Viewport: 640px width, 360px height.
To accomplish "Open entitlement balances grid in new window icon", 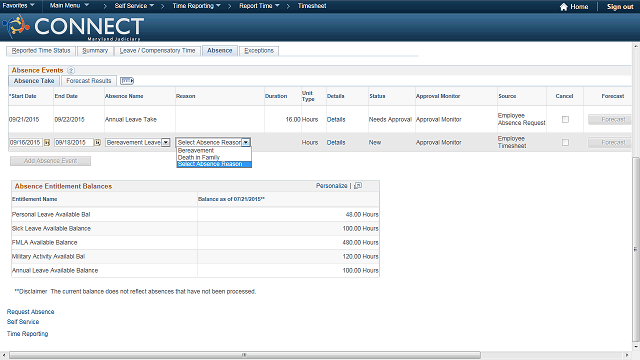I will [358, 186].
